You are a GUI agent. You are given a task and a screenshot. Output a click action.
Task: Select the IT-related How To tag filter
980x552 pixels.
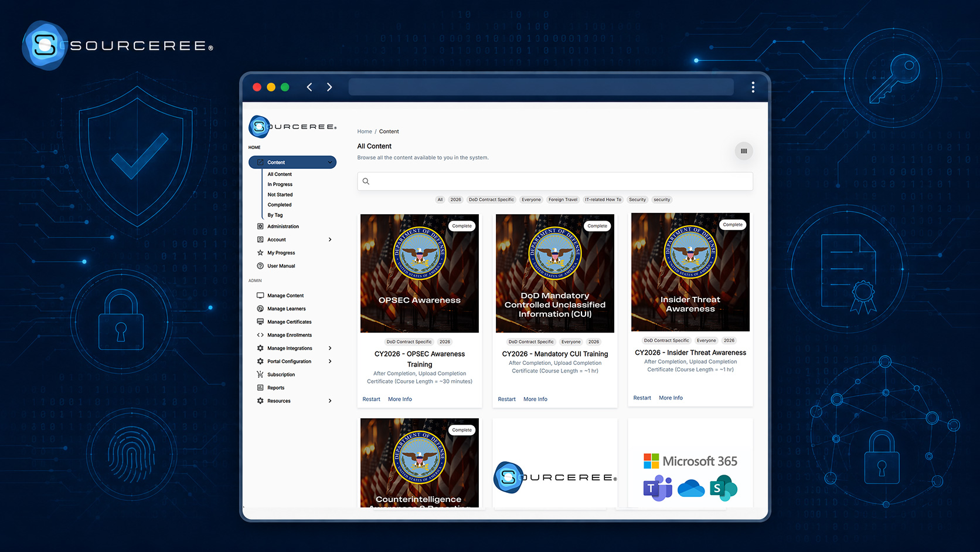point(603,199)
